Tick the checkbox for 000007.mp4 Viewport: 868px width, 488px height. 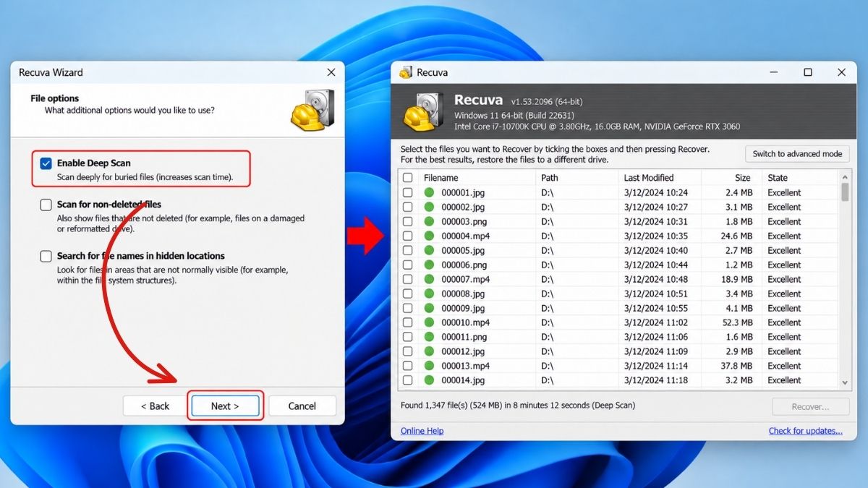408,279
